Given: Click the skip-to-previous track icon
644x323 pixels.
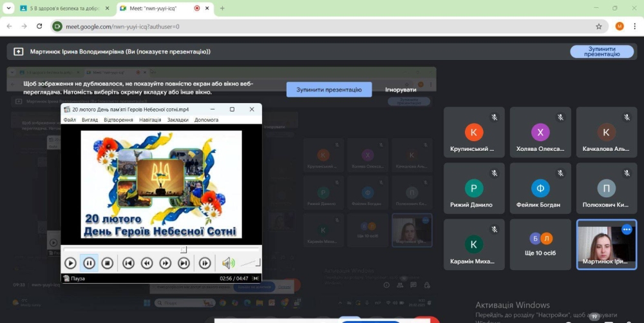Looking at the screenshot, I should (x=128, y=263).
